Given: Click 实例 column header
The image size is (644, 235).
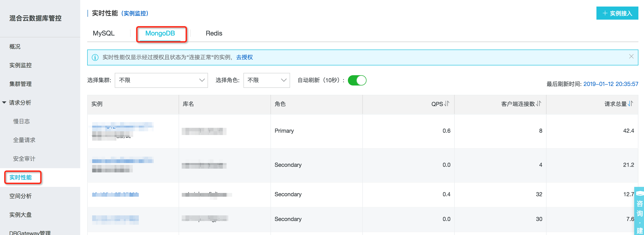Looking at the screenshot, I should (x=97, y=104).
